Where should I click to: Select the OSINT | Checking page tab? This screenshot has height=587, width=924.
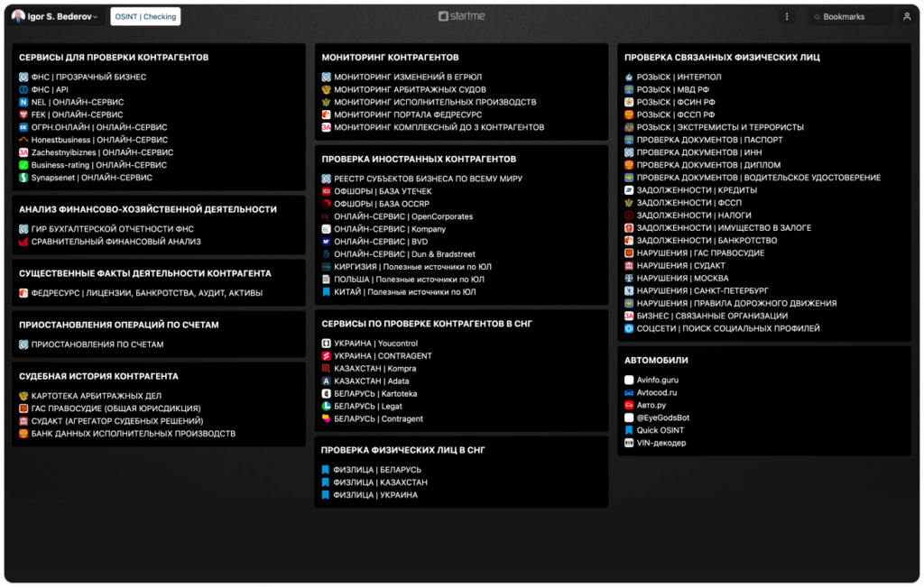145,16
